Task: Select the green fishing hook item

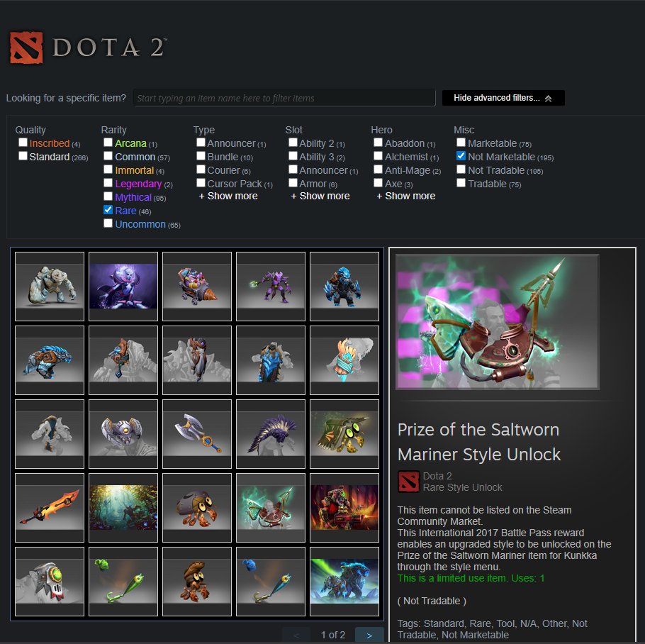Action: coord(123,581)
